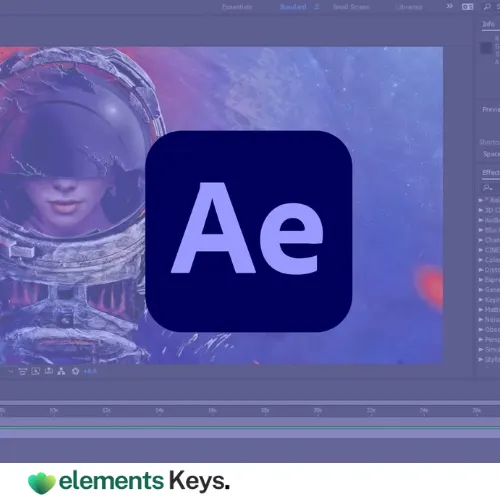Switch to the Essentials workspace
Viewport: 500px width, 500px height.
click(x=237, y=7)
